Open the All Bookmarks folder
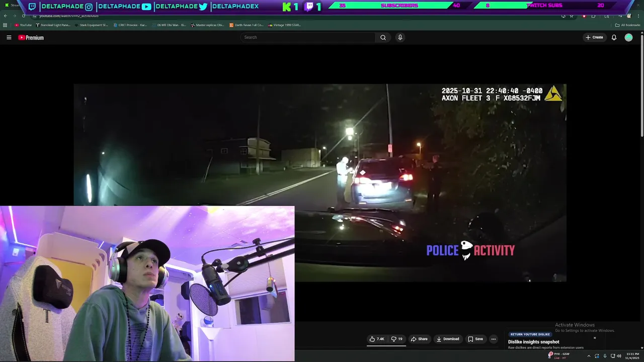 (628, 25)
